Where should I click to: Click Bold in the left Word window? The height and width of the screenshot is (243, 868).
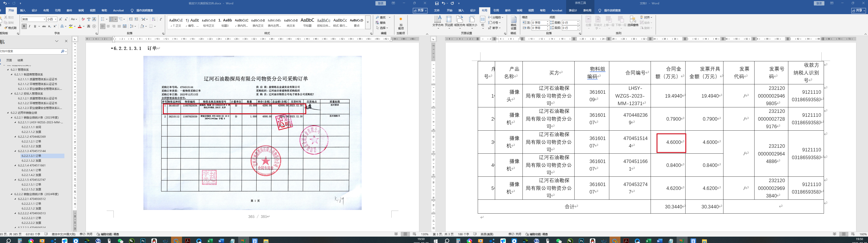click(24, 26)
